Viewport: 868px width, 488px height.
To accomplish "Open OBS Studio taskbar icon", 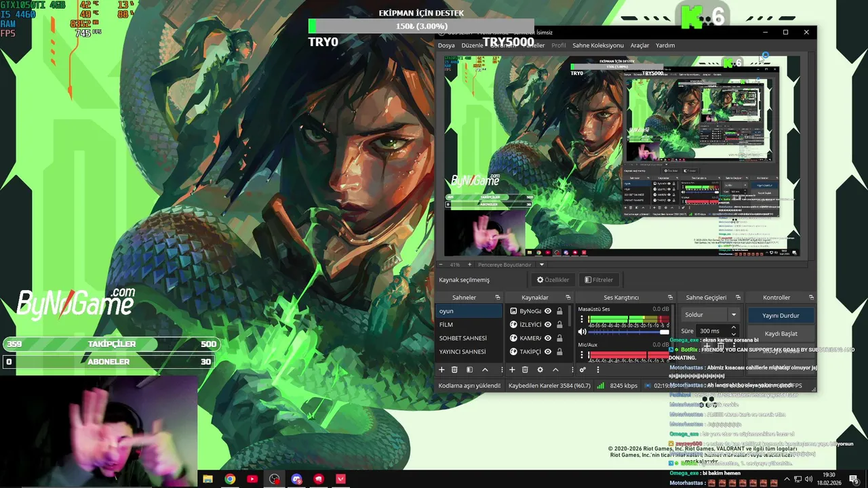I will coord(274,479).
